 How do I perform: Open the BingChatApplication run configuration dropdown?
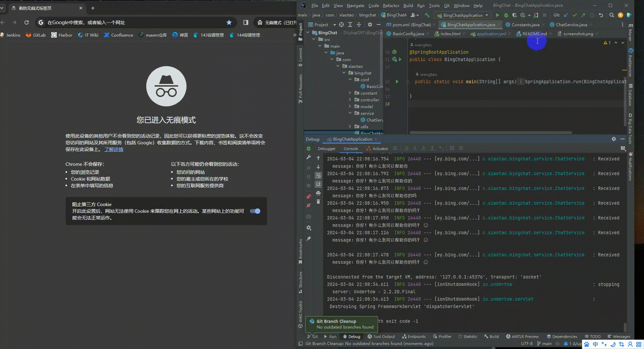(x=463, y=15)
